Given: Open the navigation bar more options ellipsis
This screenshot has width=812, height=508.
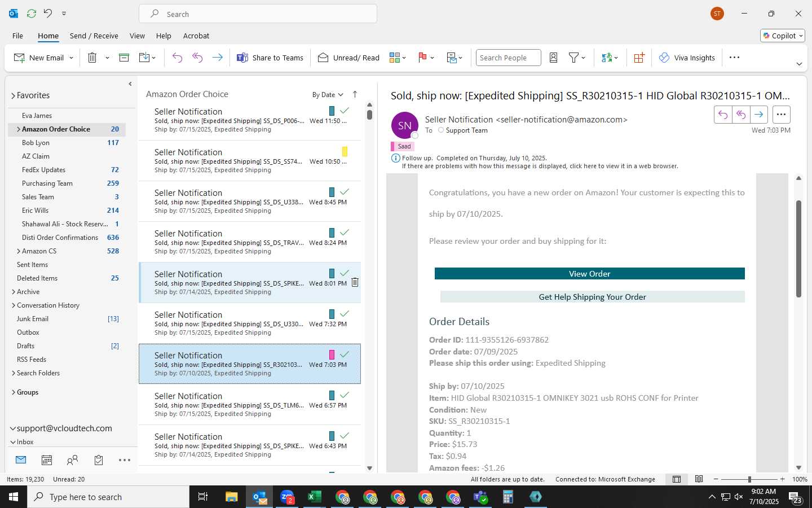Looking at the screenshot, I should 125,460.
